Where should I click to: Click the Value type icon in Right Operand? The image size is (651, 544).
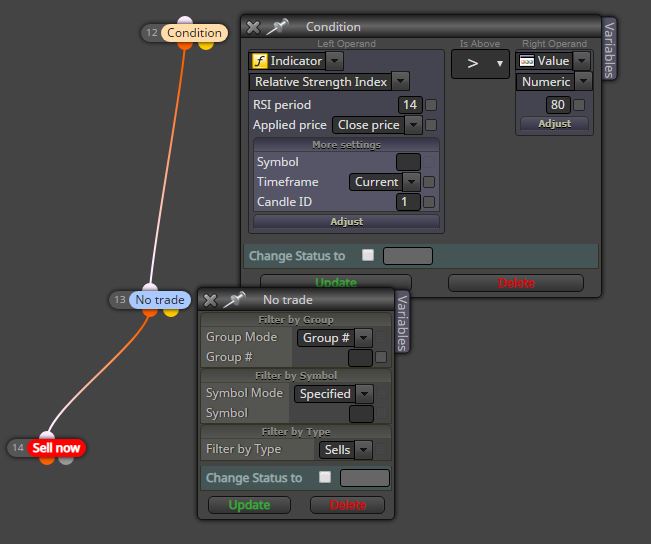pos(526,61)
